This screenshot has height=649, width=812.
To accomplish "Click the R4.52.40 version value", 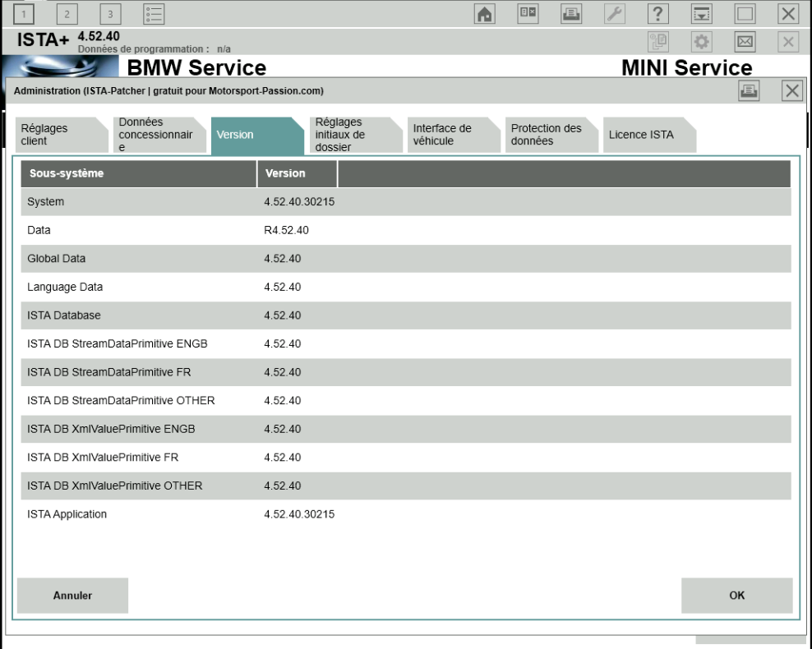I will [x=286, y=230].
